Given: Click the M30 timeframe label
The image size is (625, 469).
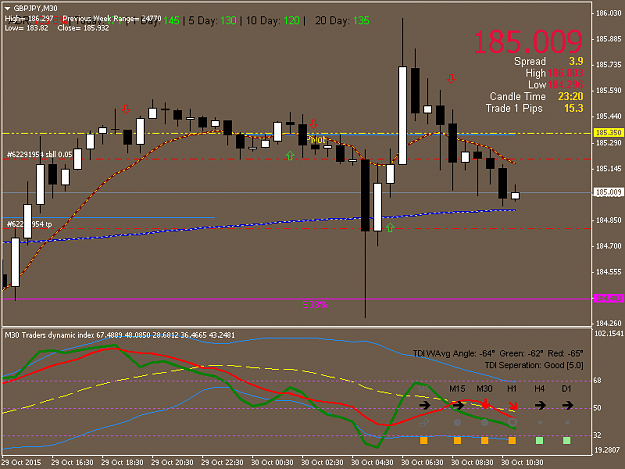Looking at the screenshot, I should tap(484, 389).
